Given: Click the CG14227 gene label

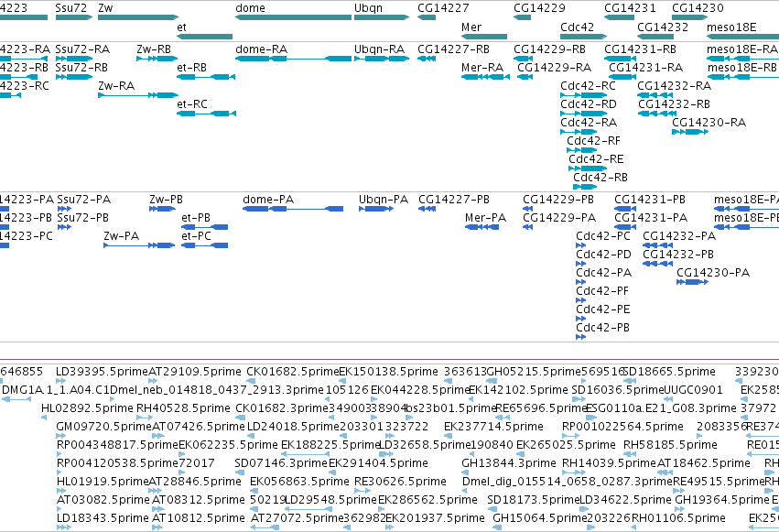Looking at the screenshot, I should click(443, 8).
